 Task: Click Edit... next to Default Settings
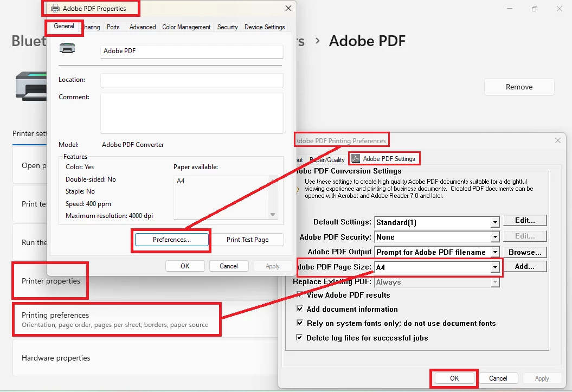pos(525,220)
